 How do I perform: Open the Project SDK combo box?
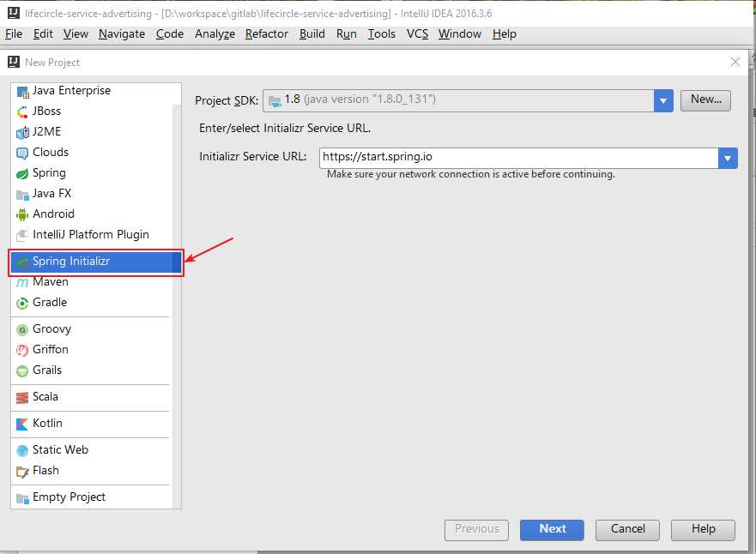coord(468,100)
